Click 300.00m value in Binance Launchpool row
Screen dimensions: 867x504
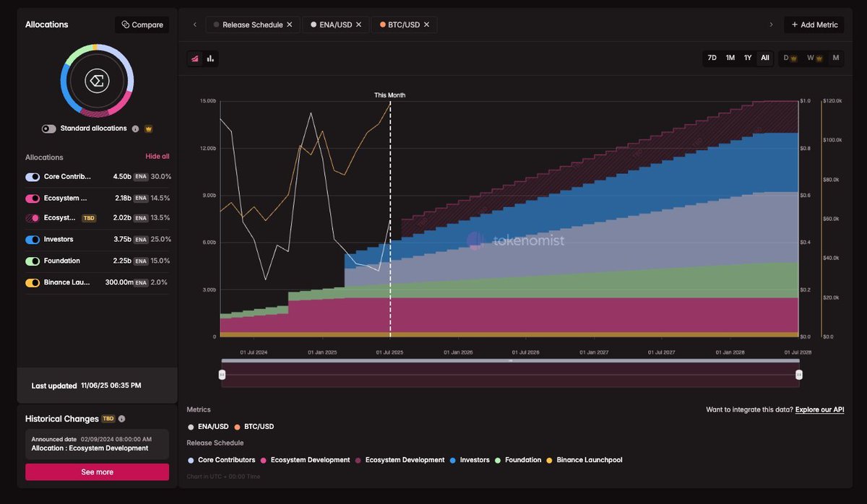119,283
